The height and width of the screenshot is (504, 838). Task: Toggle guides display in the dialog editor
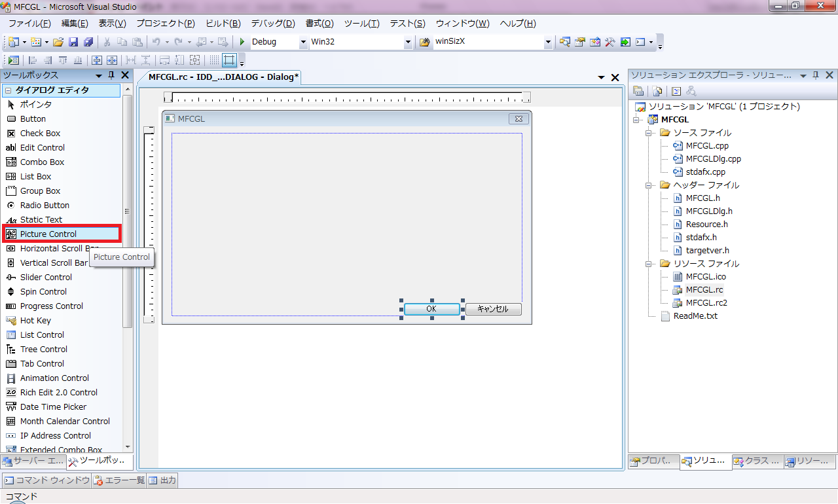[x=228, y=60]
